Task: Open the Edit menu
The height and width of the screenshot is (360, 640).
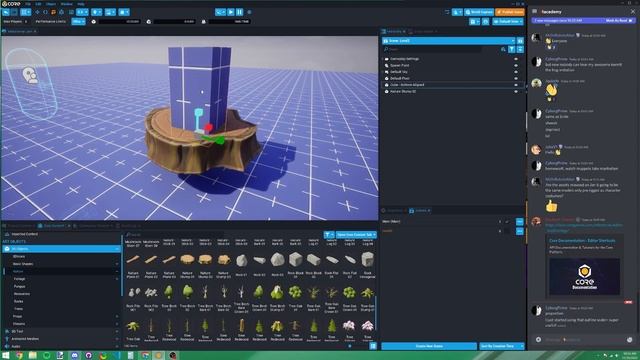Action: (x=38, y=4)
